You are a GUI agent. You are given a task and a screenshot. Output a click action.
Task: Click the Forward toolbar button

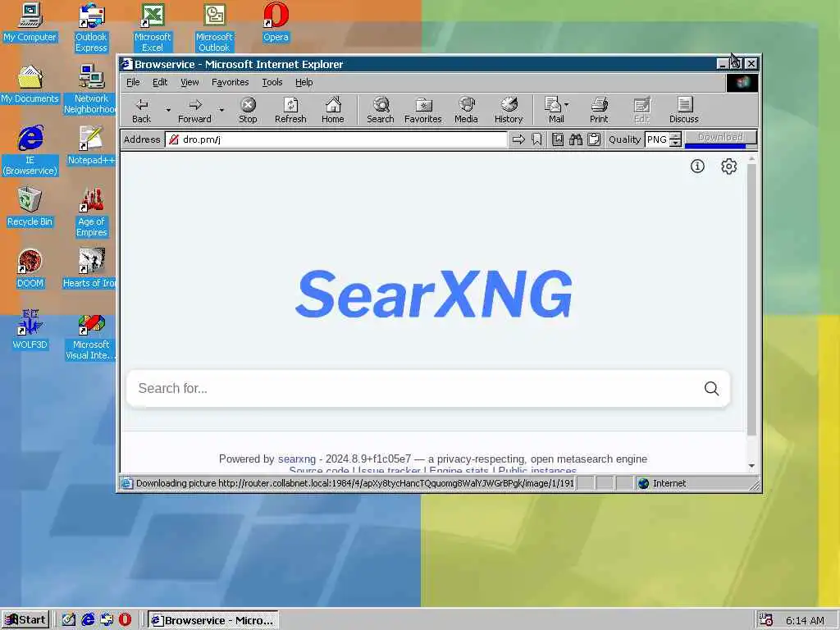click(194, 111)
